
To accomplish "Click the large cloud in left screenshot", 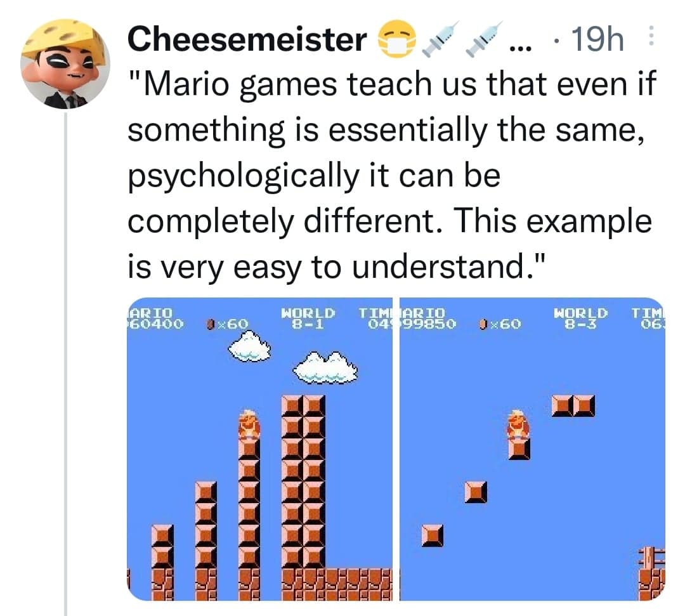I will coord(325,367).
